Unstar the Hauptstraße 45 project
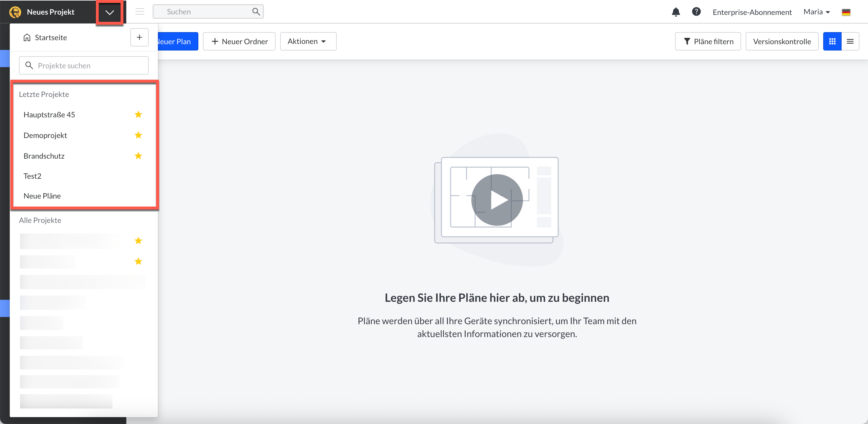 [x=138, y=114]
